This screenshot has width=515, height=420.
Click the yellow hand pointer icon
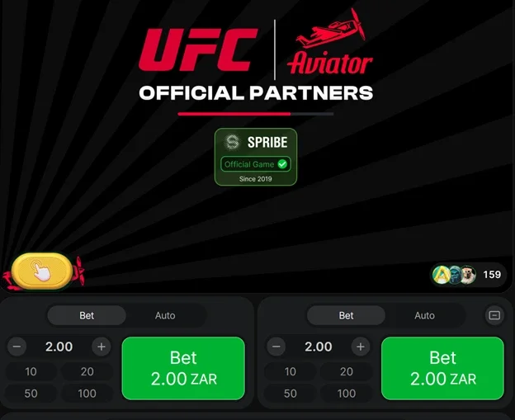click(x=39, y=270)
